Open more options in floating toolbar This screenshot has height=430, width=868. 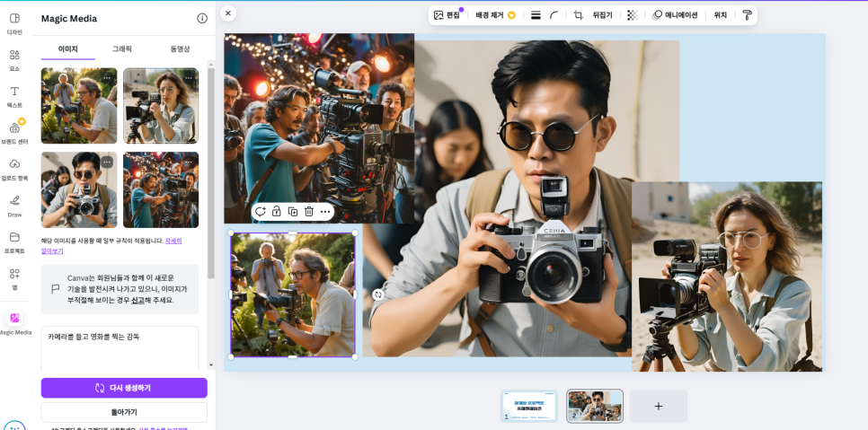pos(325,212)
